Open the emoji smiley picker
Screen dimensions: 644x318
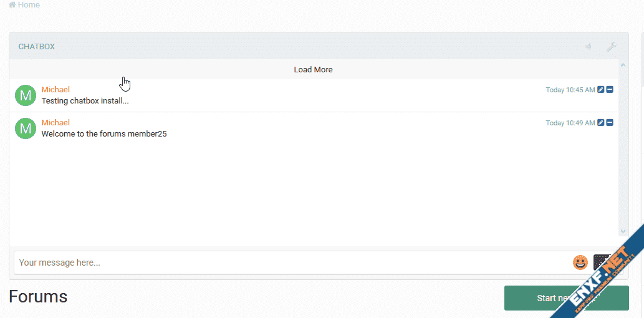580,263
